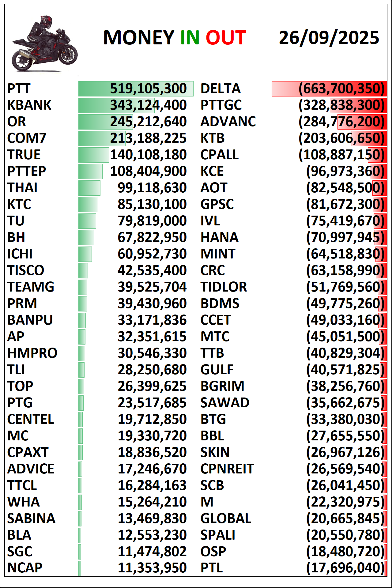
Task: Click the COM7 ticker name
Action: pyautogui.click(x=27, y=138)
